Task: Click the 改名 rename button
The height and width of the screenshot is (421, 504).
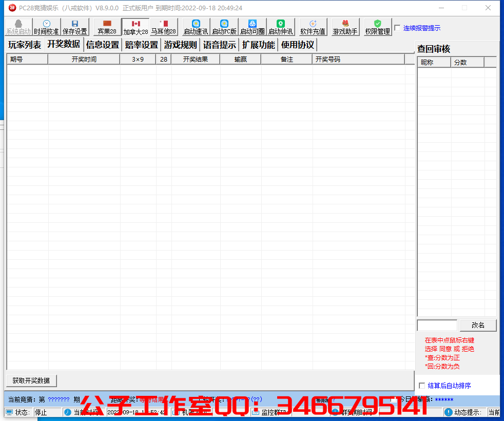Action: (478, 325)
